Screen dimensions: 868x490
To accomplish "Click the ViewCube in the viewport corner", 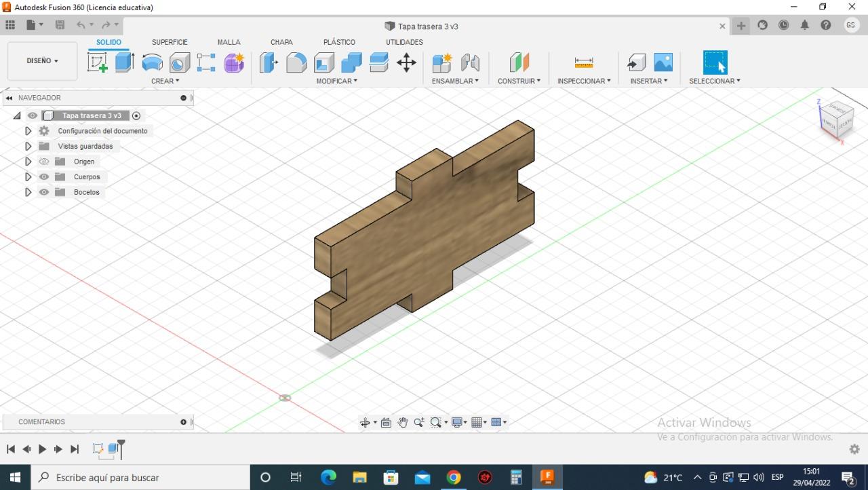I will point(836,120).
